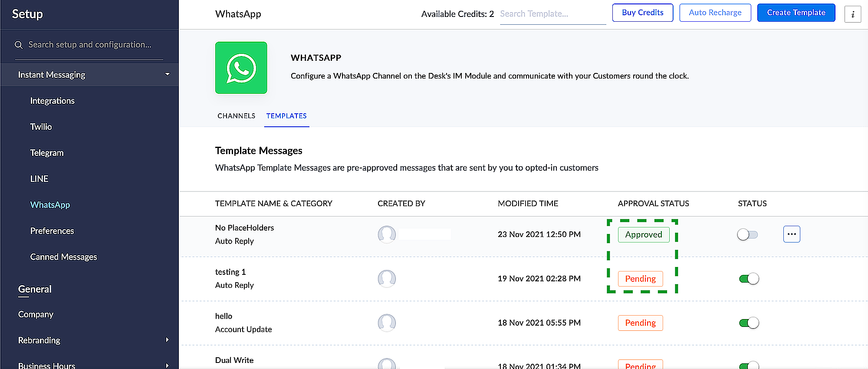This screenshot has height=369, width=868.
Task: Open LINE in the sidebar
Action: pos(39,179)
